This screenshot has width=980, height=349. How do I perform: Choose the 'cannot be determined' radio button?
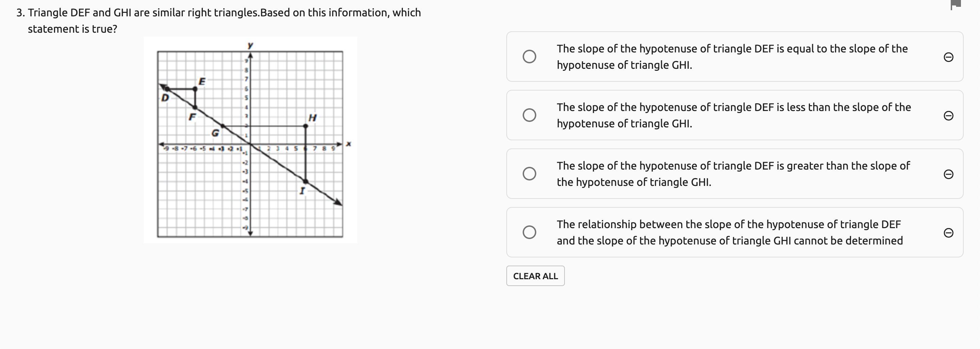pos(529,232)
